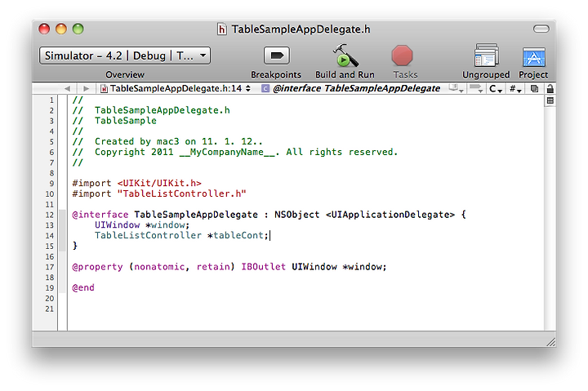Click "IBOutlet" on line 17
The width and height of the screenshot is (588, 391).
pyautogui.click(x=263, y=267)
